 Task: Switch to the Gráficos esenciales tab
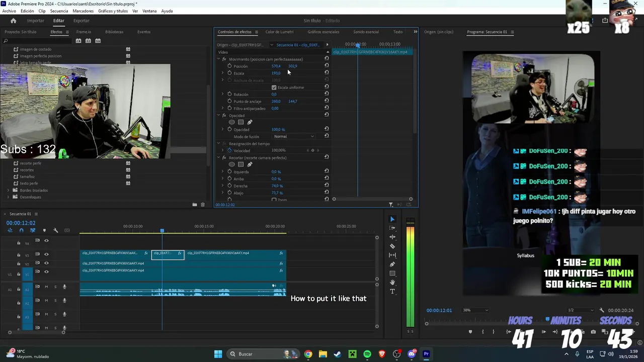(x=324, y=32)
